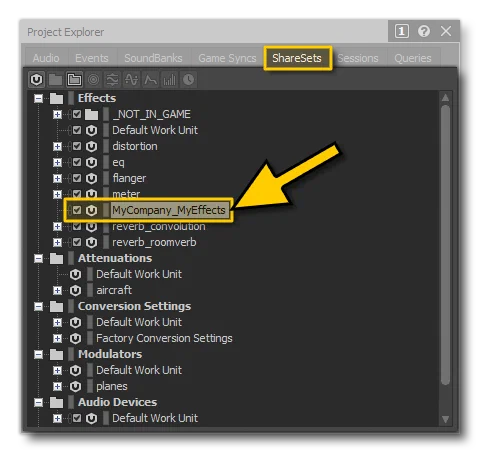The image size is (480, 454).
Task: Select the planes modulator work unit
Action: tap(112, 386)
